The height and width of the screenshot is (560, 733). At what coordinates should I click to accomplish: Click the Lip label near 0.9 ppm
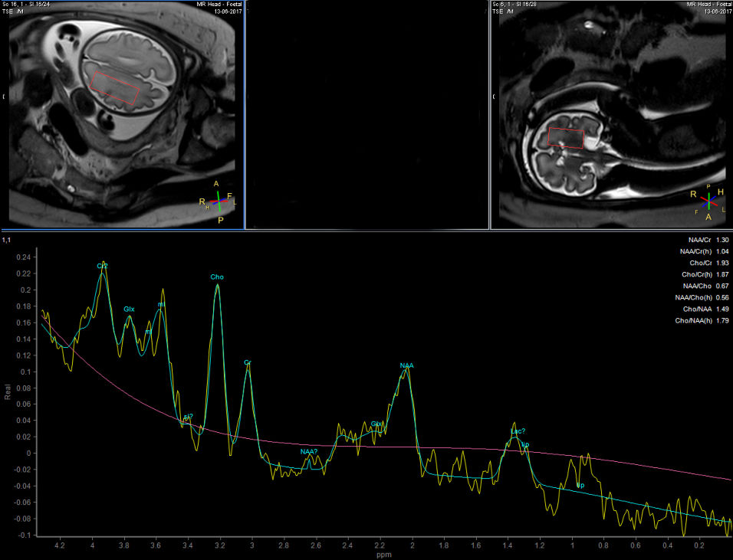(580, 486)
